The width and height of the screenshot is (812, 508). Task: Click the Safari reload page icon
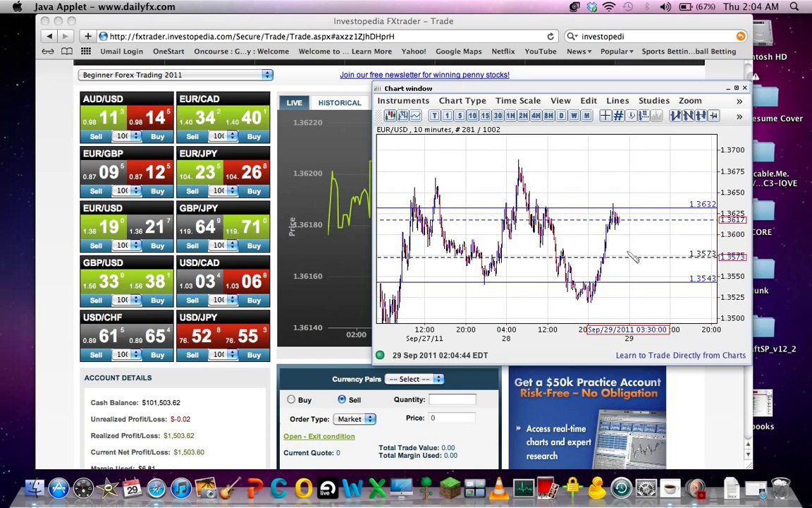coord(550,36)
